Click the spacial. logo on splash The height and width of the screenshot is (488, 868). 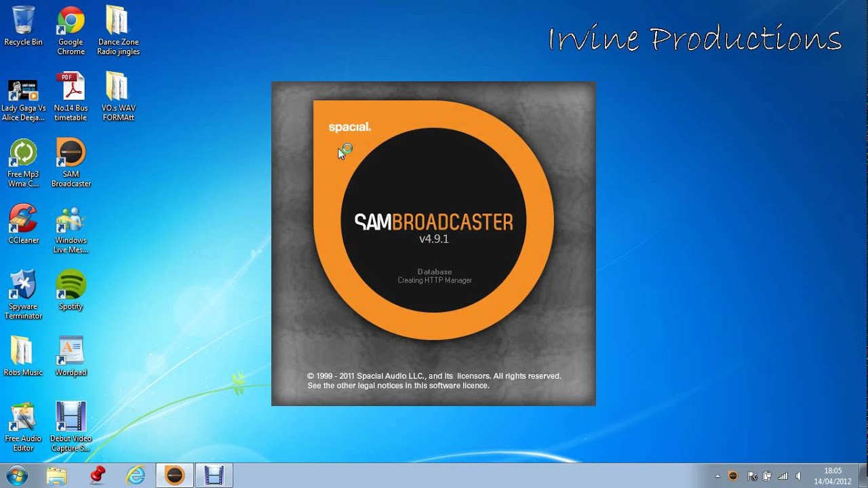click(x=350, y=127)
